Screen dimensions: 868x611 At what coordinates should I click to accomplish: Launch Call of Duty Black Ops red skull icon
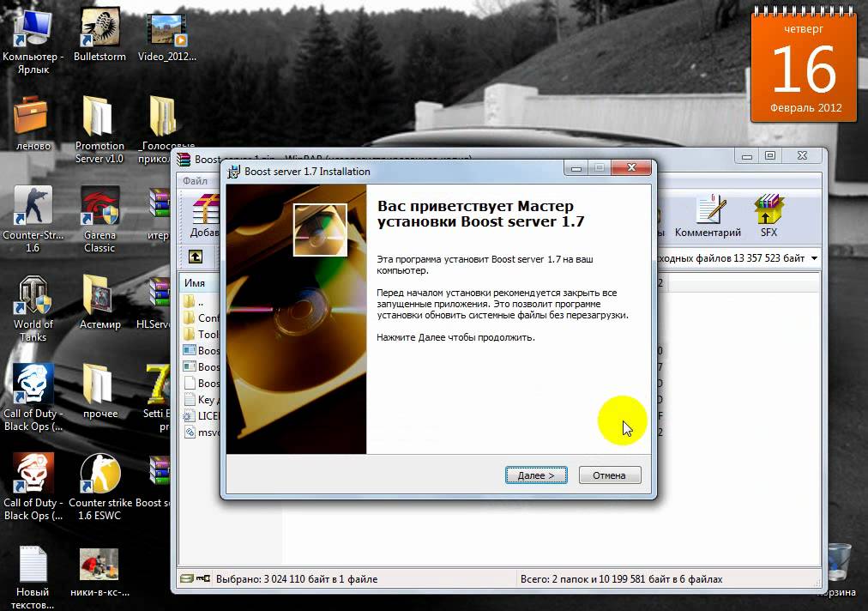point(33,487)
